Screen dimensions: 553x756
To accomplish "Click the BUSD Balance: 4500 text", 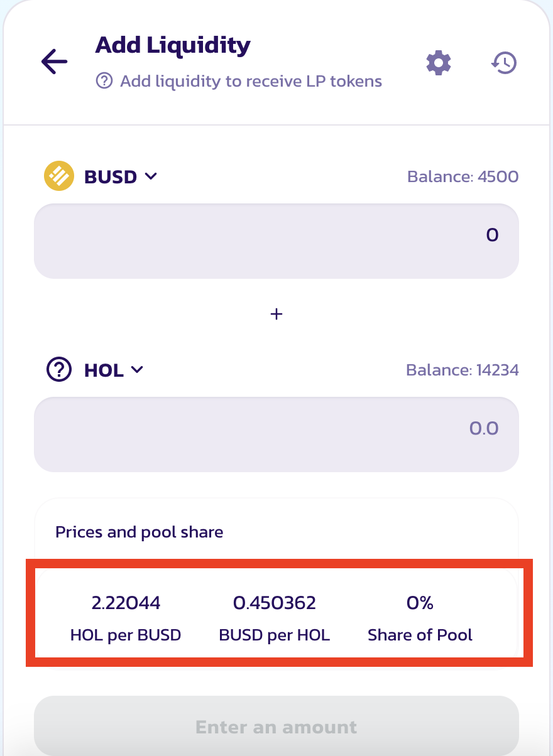I will point(463,176).
